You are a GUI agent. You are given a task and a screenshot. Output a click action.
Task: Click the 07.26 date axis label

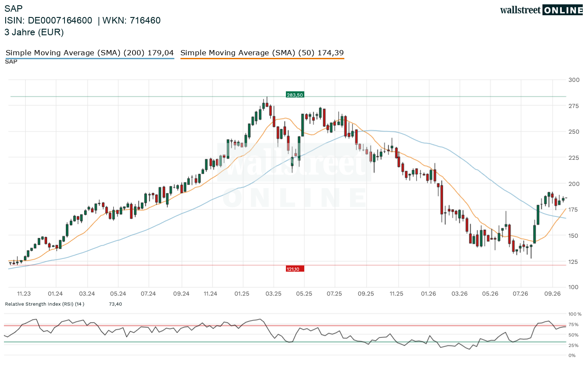521,294
